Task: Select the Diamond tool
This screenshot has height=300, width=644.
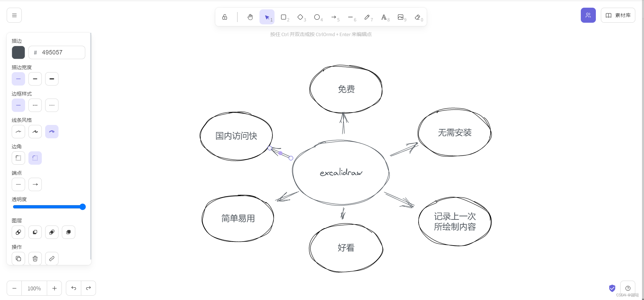Action: click(x=300, y=17)
